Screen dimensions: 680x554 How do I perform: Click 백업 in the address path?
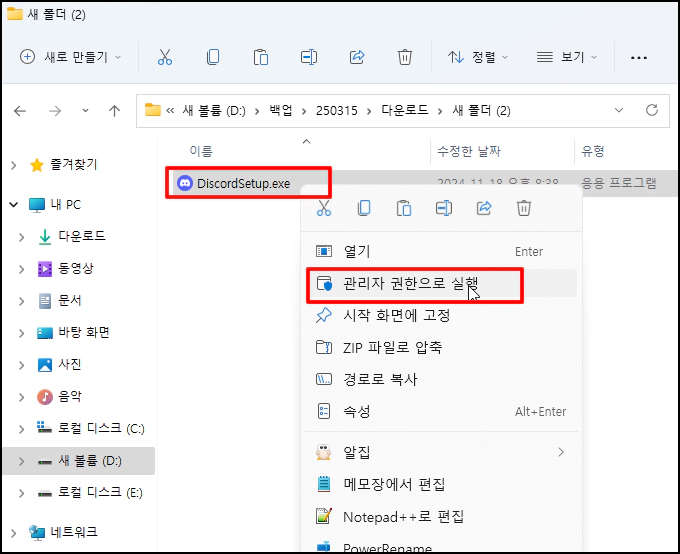click(281, 111)
